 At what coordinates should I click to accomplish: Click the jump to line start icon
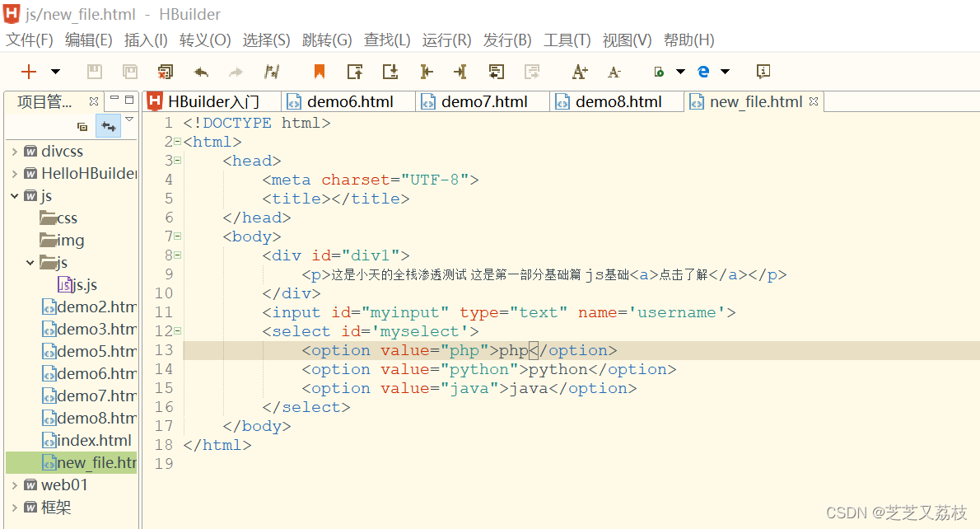[x=427, y=72]
